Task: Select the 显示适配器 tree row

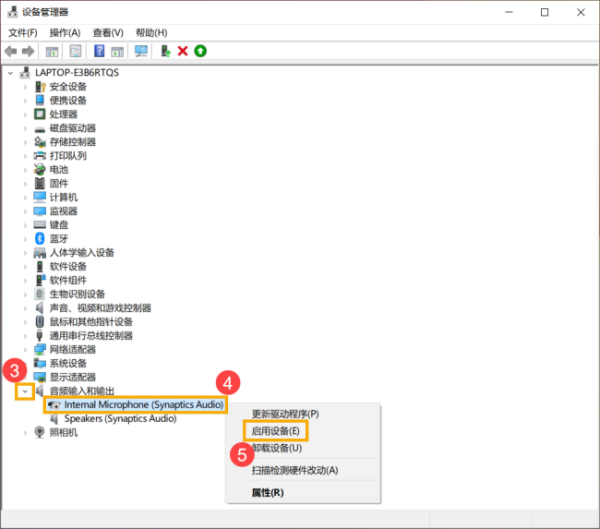Action: (x=73, y=377)
